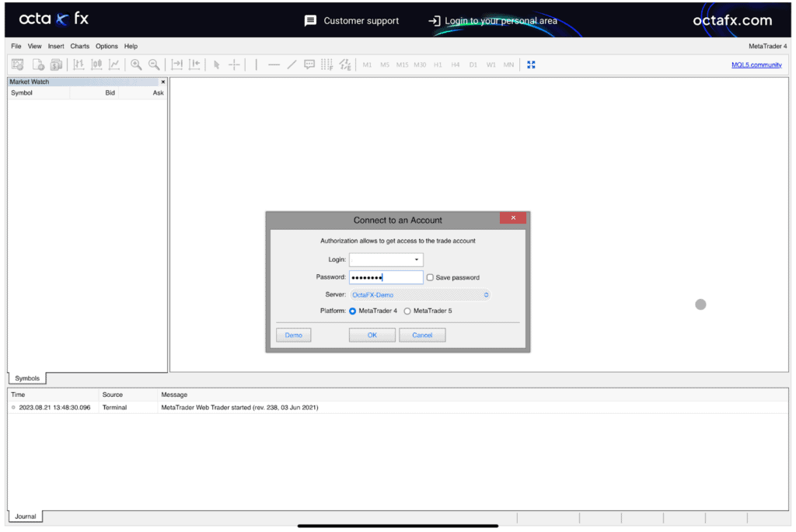Screen dimensions: 796x532
Task: Open the File menu
Action: pyautogui.click(x=16, y=46)
